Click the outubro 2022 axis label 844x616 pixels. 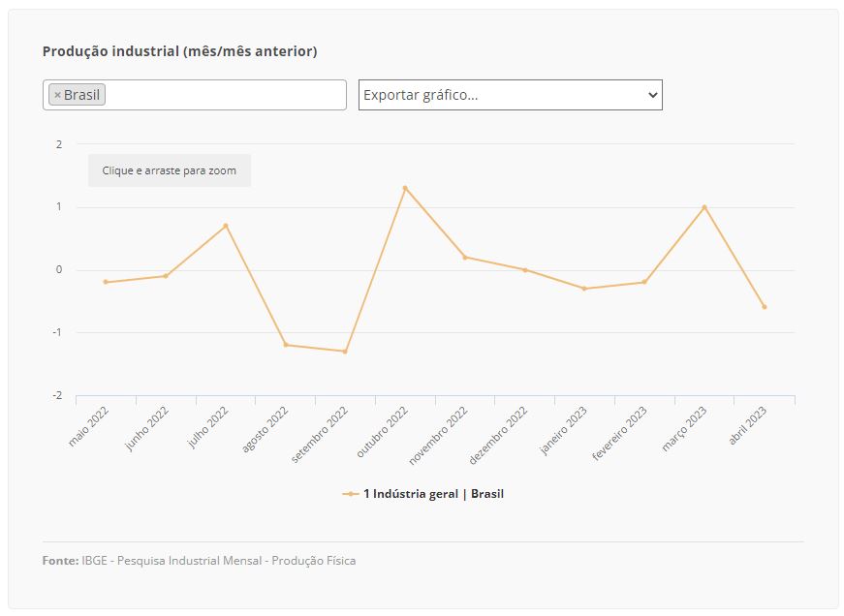(x=382, y=432)
